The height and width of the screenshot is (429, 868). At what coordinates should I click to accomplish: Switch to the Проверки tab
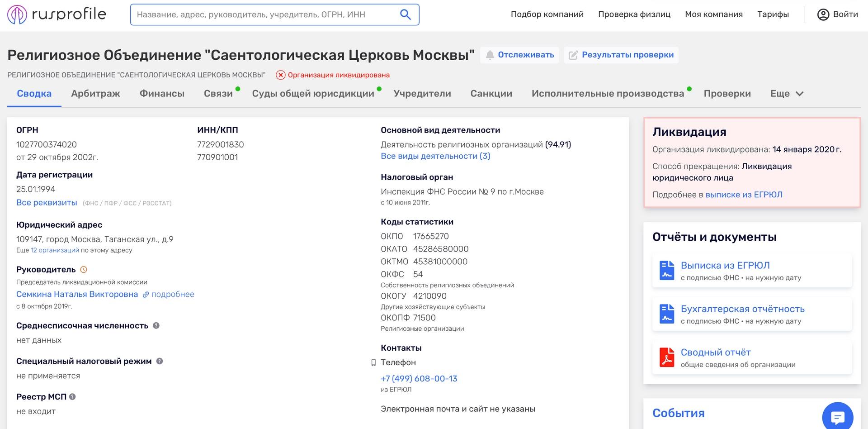click(727, 94)
